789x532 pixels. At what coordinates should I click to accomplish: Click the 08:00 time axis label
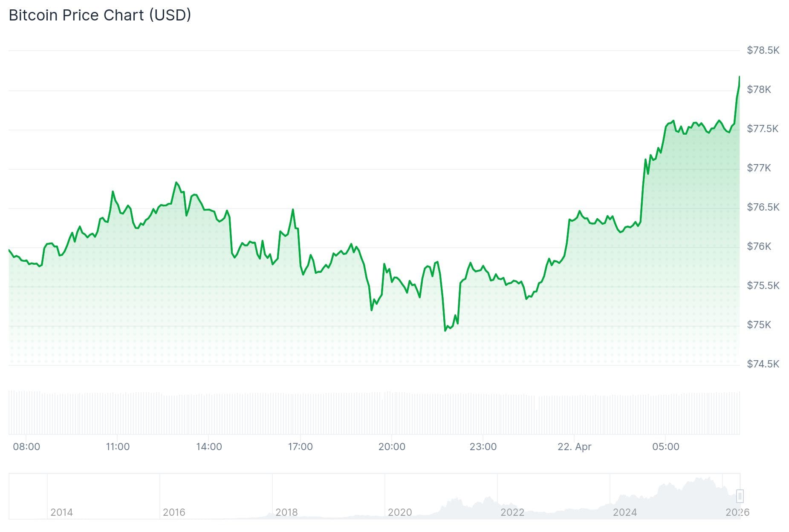pyautogui.click(x=26, y=447)
